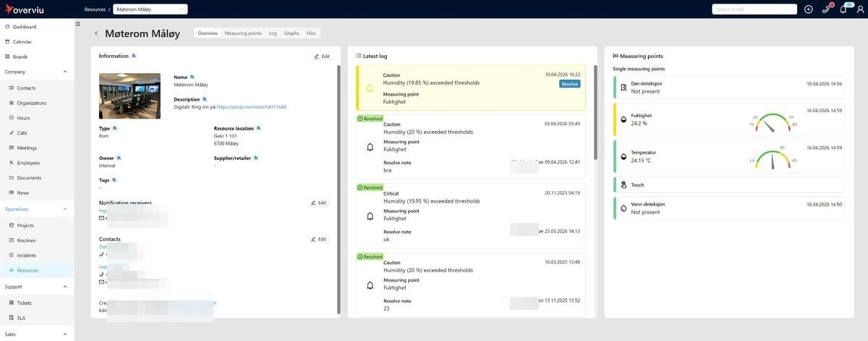Viewport: 868px width, 341px height.
Task: Focus the Search & call field
Action: (755, 9)
